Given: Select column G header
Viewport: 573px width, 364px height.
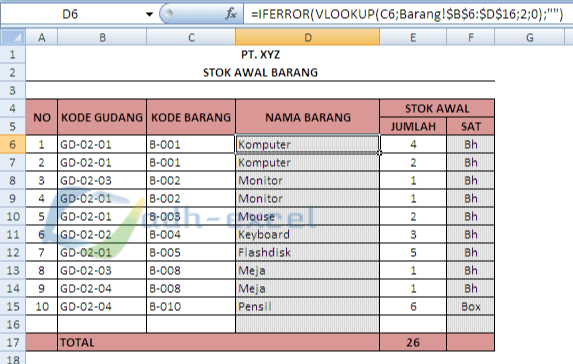Looking at the screenshot, I should click(529, 37).
